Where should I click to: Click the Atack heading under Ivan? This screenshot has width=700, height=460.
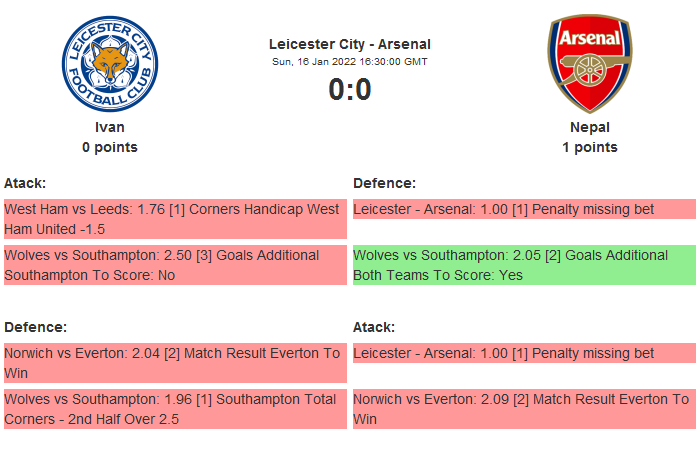pos(25,183)
